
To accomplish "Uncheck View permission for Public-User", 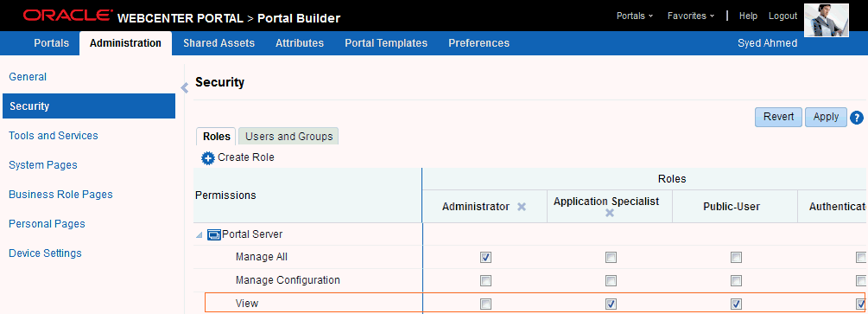I will [x=736, y=304].
